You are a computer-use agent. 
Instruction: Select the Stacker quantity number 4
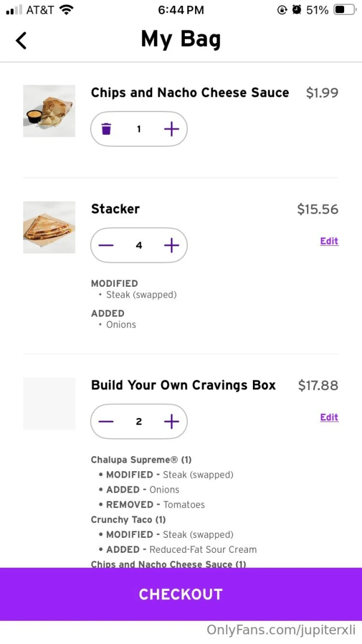[138, 245]
